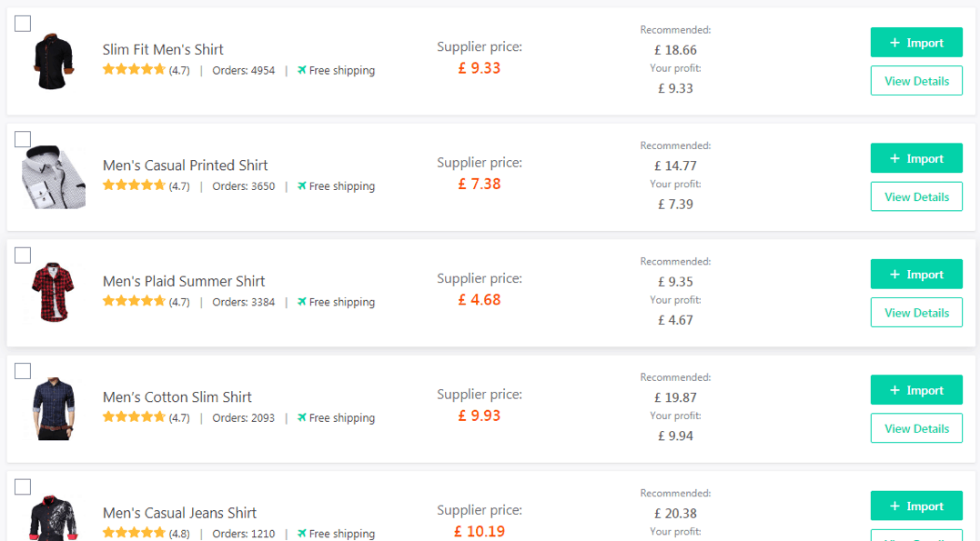The height and width of the screenshot is (541, 980).
Task: Click the Men's Plaid Summer Shirt title
Action: click(184, 281)
